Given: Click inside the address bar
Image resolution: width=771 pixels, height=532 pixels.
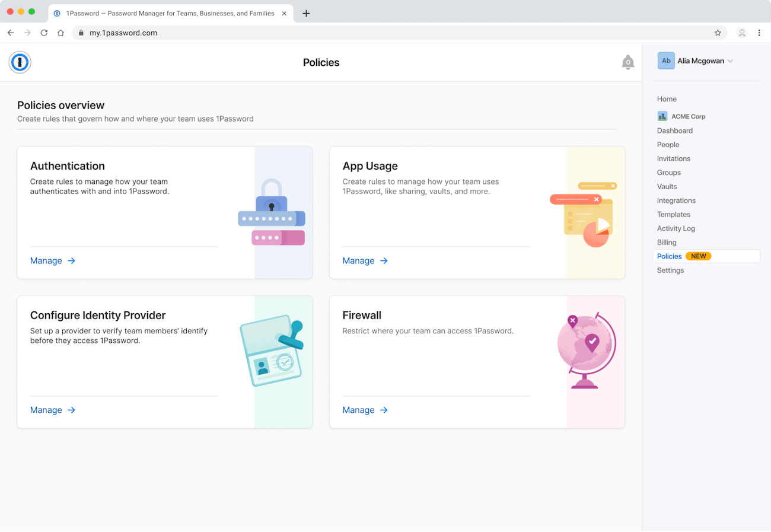Looking at the screenshot, I should (x=237, y=33).
